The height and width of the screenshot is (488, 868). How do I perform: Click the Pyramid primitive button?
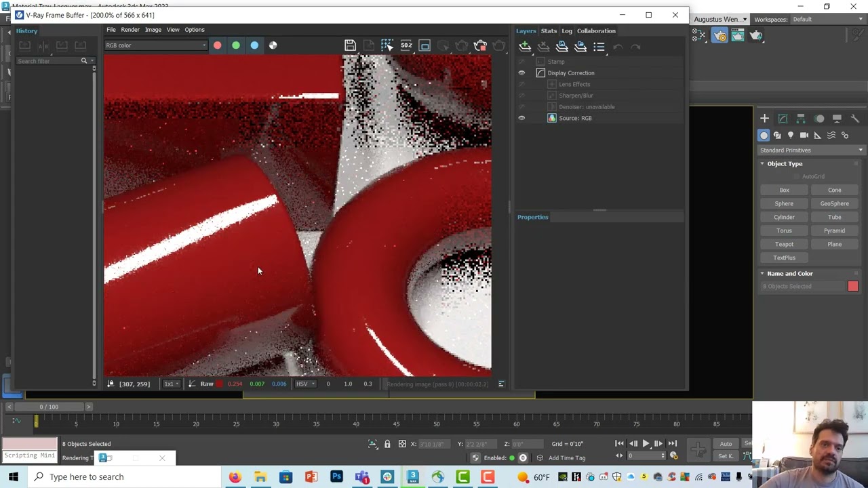834,230
